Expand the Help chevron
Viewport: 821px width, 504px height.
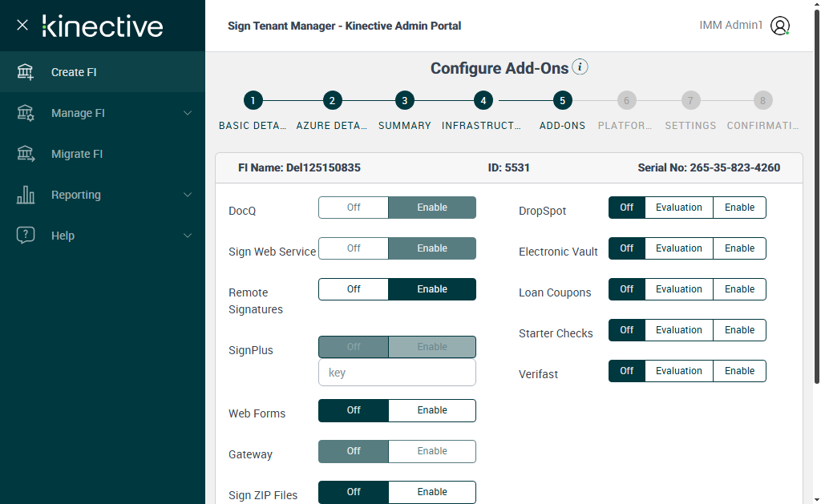[x=188, y=236]
